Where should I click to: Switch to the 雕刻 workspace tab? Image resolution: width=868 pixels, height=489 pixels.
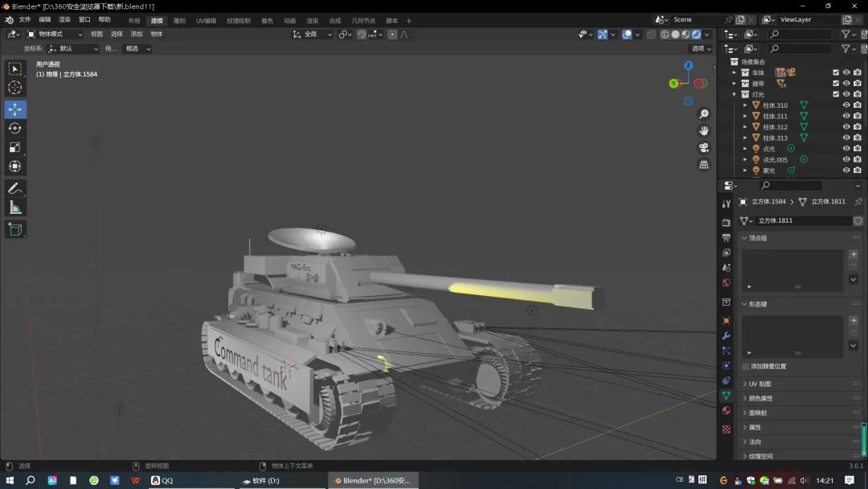coord(179,20)
